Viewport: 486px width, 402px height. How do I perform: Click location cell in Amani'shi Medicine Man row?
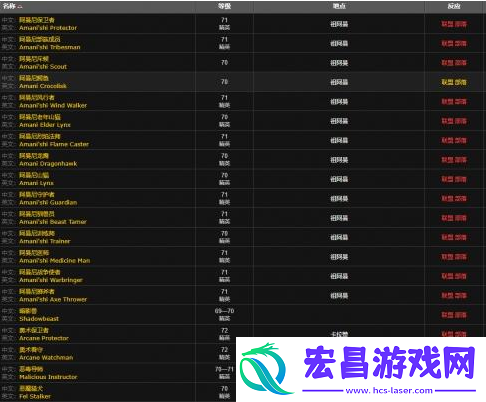[339, 257]
